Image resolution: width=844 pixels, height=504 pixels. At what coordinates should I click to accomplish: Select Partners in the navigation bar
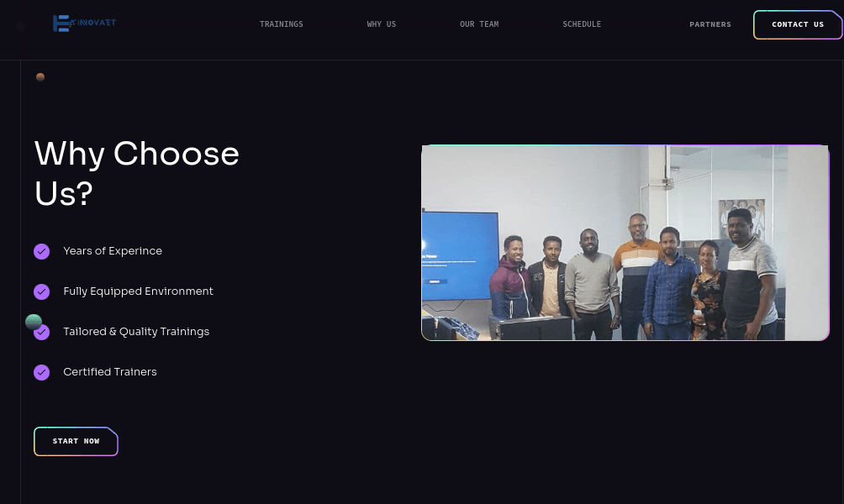click(x=709, y=24)
